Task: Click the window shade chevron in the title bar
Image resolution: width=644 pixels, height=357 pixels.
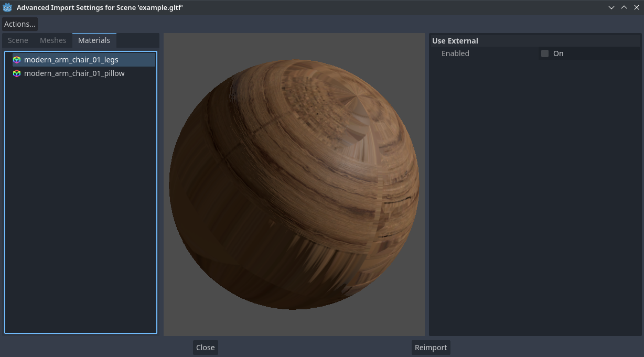Action: coord(611,7)
